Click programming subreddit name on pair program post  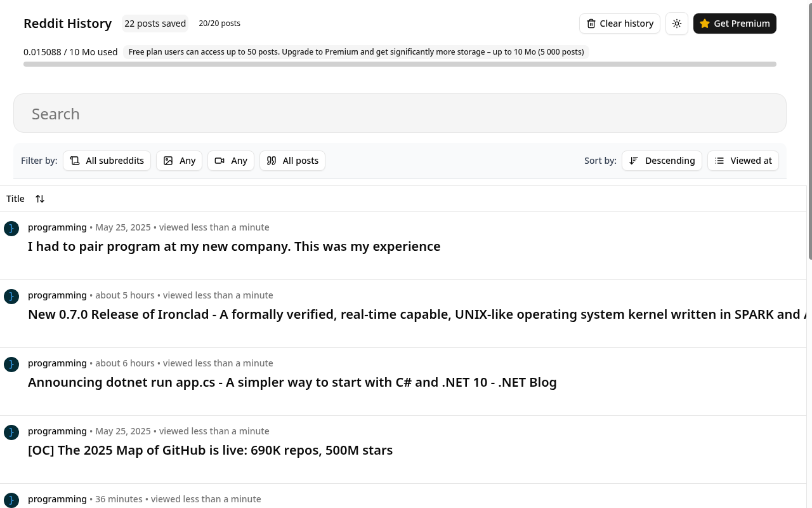[x=57, y=227]
